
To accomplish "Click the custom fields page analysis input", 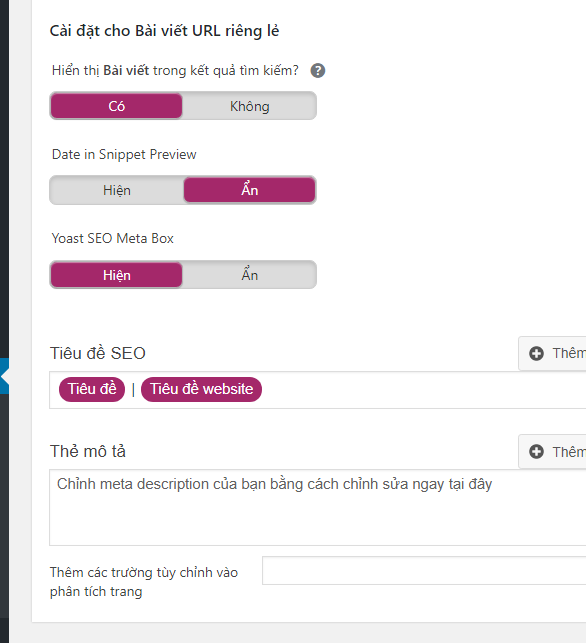I will 424,570.
